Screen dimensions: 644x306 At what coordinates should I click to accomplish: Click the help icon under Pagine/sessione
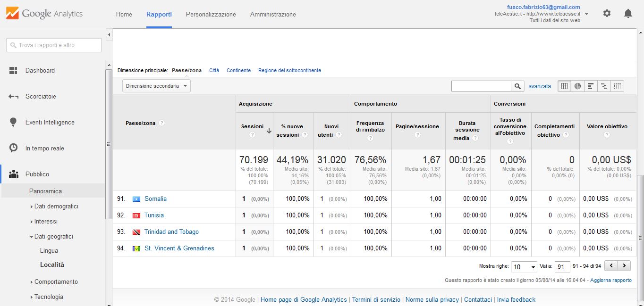coord(418,135)
